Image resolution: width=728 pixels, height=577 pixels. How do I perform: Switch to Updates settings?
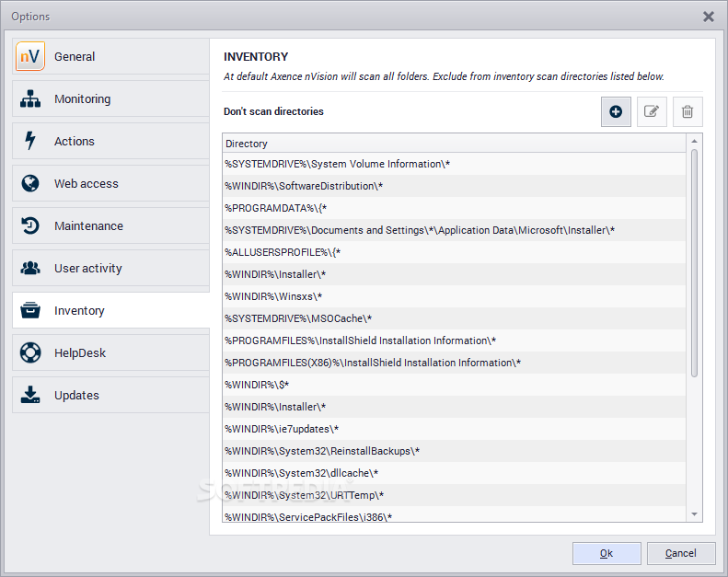click(110, 395)
